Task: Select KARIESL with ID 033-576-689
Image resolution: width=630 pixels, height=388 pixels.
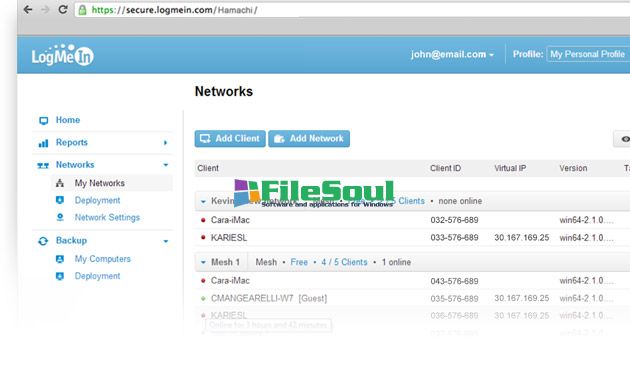Action: (229, 238)
